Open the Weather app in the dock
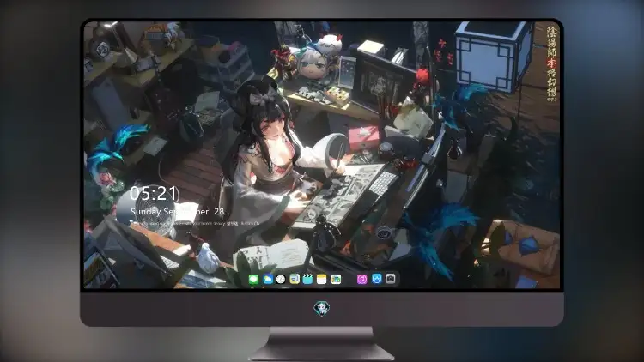Screen dimensions: 644x362 tap(268, 279)
